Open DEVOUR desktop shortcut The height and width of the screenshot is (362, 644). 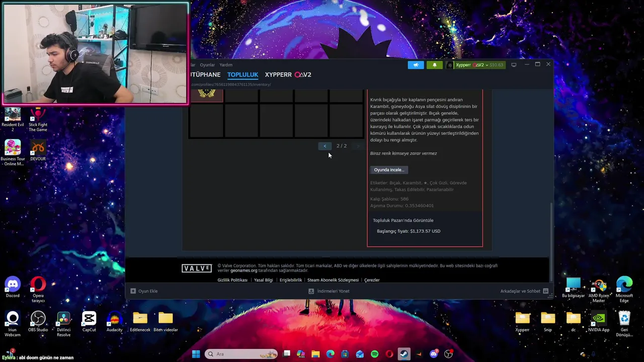click(x=38, y=151)
